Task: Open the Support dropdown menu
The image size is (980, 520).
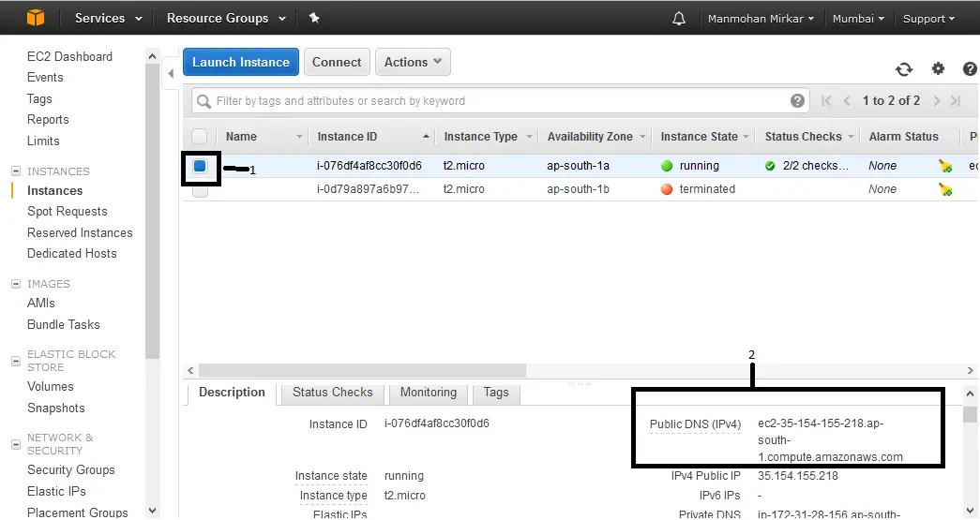Action: tap(928, 19)
